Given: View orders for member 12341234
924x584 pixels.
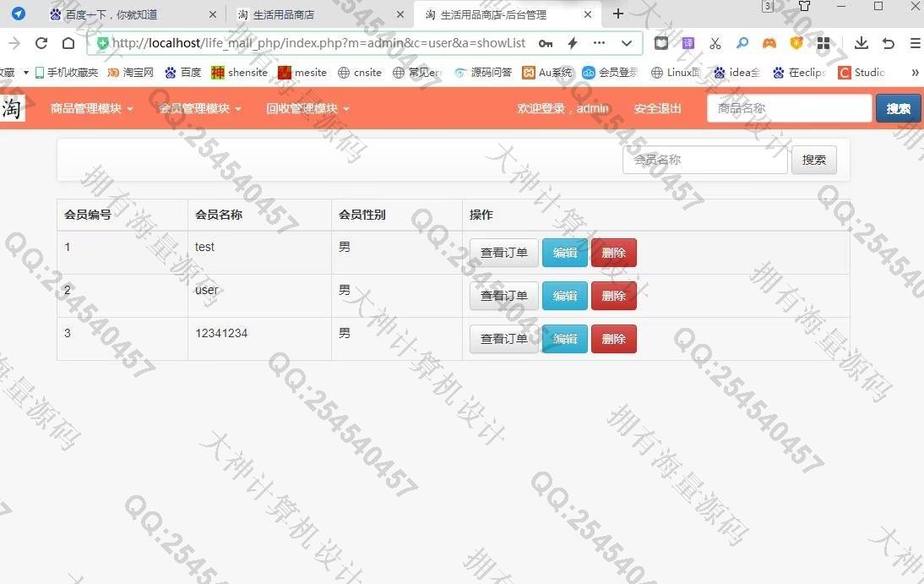Looking at the screenshot, I should [504, 339].
